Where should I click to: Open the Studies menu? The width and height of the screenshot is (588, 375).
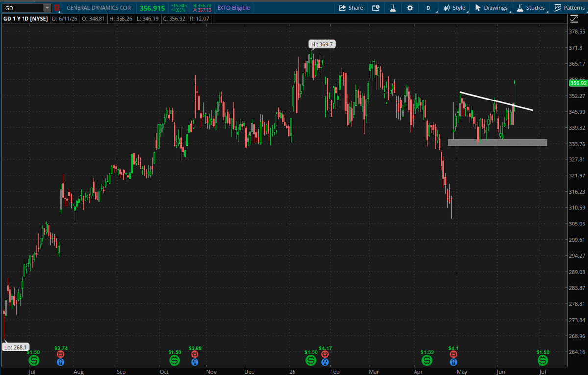pyautogui.click(x=531, y=8)
